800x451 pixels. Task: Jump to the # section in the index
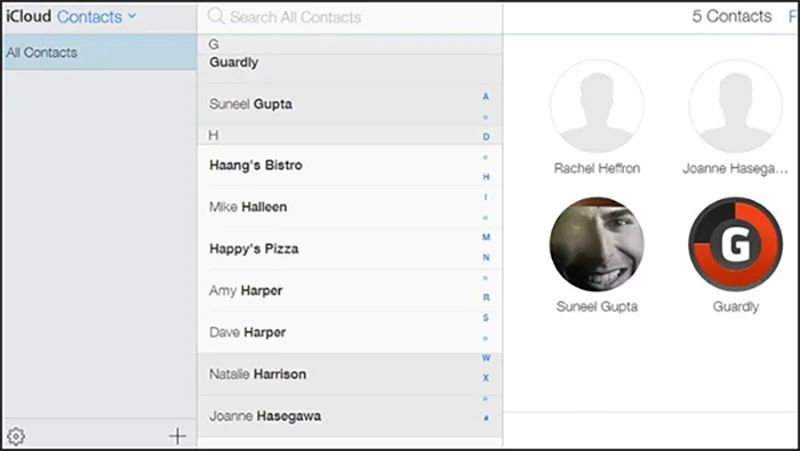486,418
